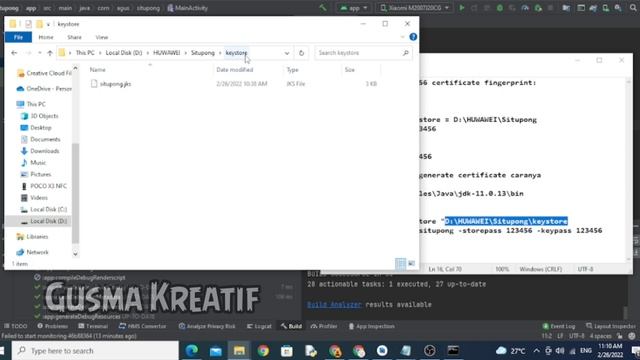Refresh the keystore folder view
640x360 pixels.
coord(301,53)
